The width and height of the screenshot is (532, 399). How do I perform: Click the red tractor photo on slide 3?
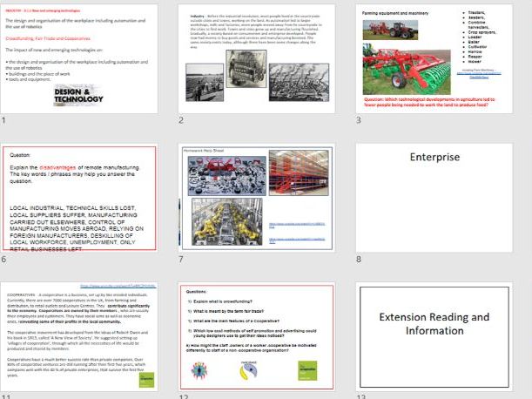point(390,30)
